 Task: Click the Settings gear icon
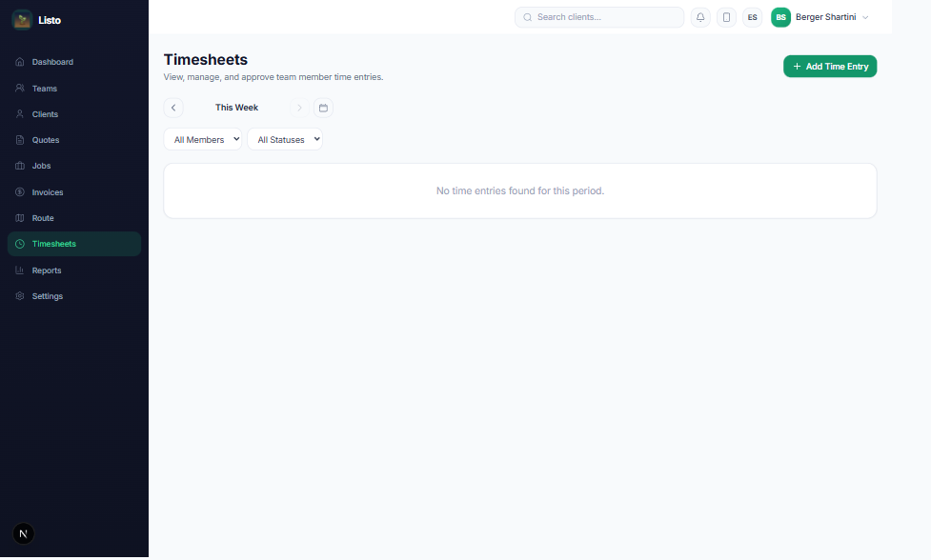tap(20, 296)
